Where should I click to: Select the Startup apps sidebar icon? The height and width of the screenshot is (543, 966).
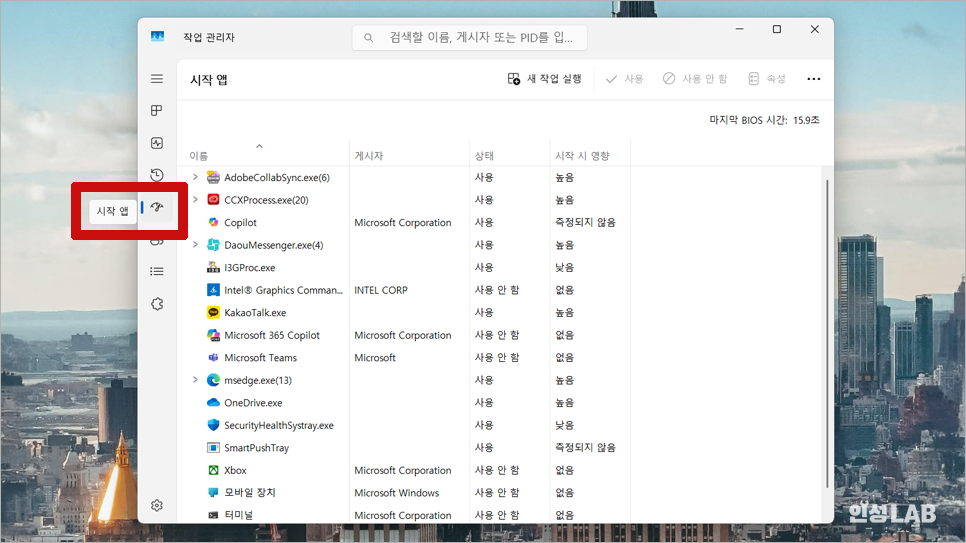point(157,207)
